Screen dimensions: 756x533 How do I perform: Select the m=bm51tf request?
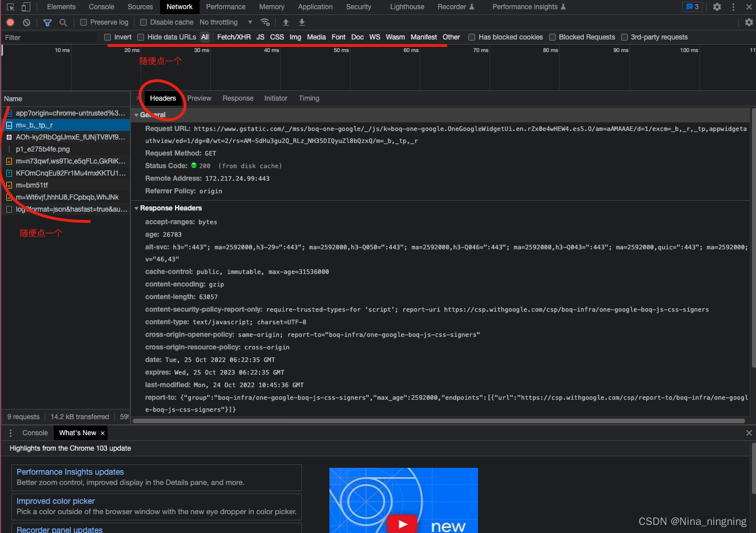[66, 185]
